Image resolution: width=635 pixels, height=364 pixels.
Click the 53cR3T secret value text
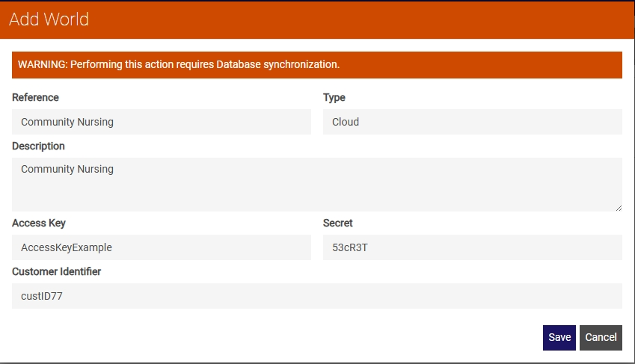pos(350,247)
